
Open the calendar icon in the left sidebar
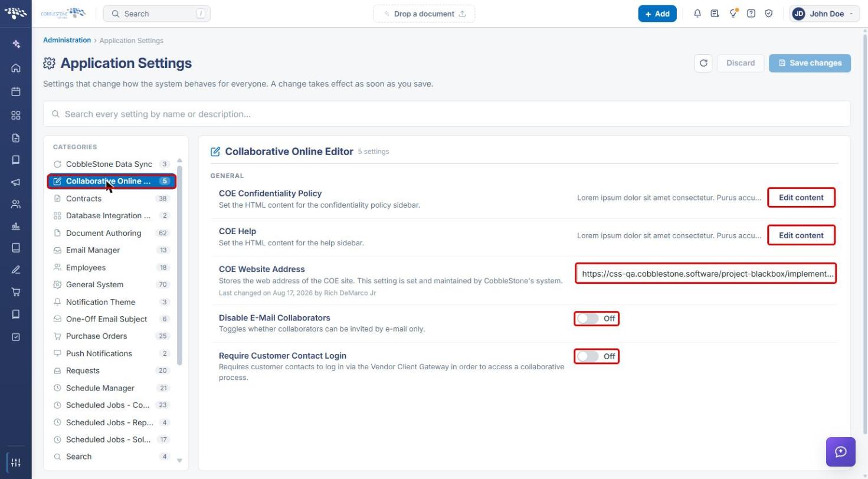[x=16, y=91]
